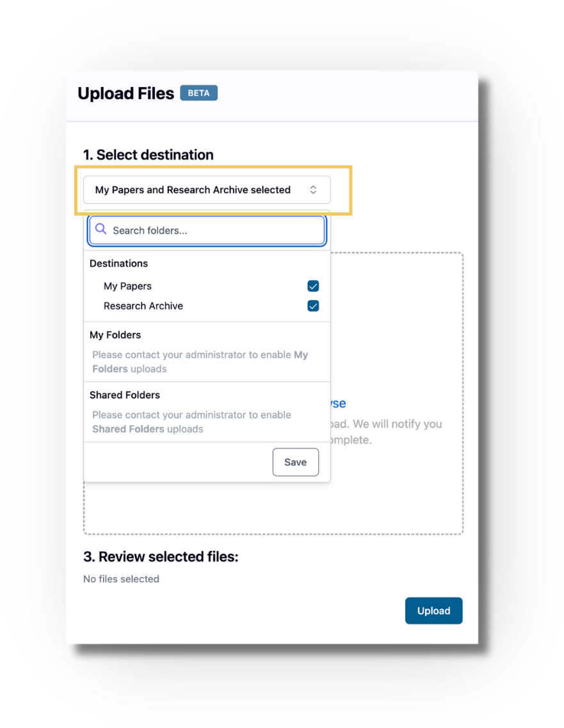Click the Review selected files heading
Viewport: 564px width, 728px height.
point(161,556)
